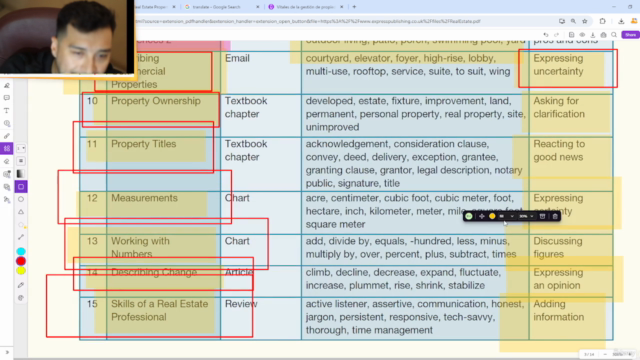Click the browser address bar URL
640x360 pixels.
(x=308, y=21)
